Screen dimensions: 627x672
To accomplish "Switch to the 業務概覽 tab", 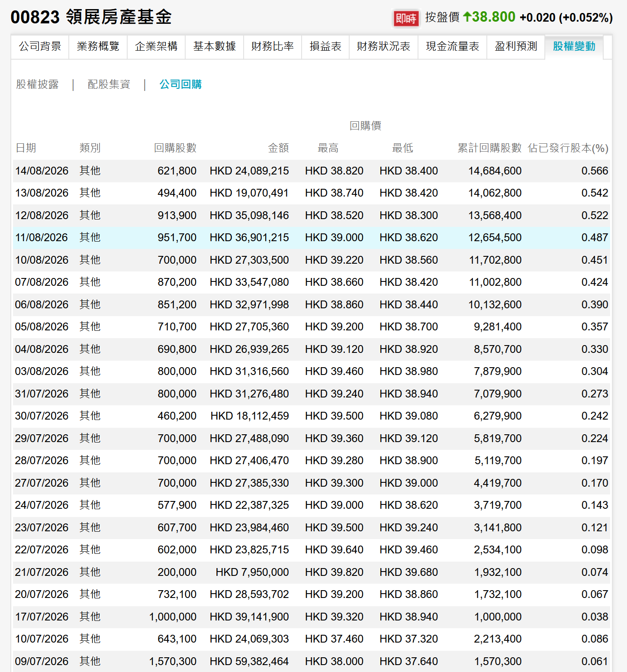I will pyautogui.click(x=98, y=46).
